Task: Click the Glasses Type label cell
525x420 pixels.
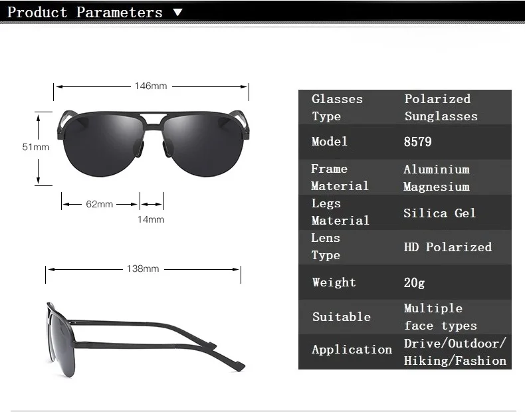Action: point(337,108)
